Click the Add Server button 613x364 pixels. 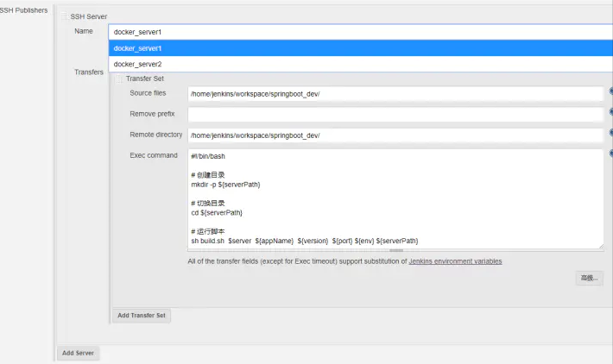point(78,353)
